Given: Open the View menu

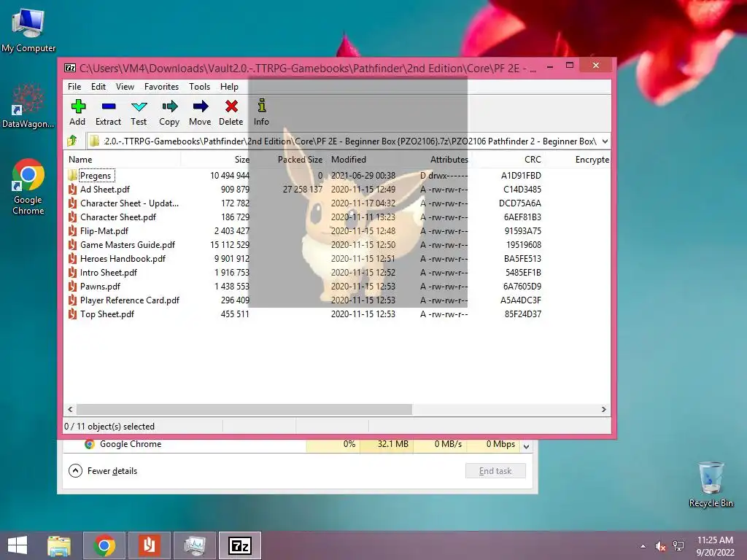Looking at the screenshot, I should [125, 87].
